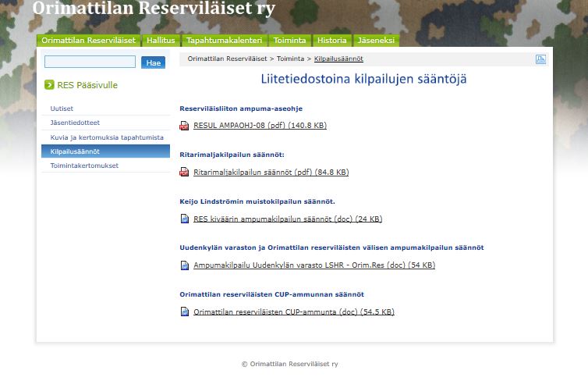Click the PDF icon beside RESUL AMPAOHJ-08

pos(184,126)
